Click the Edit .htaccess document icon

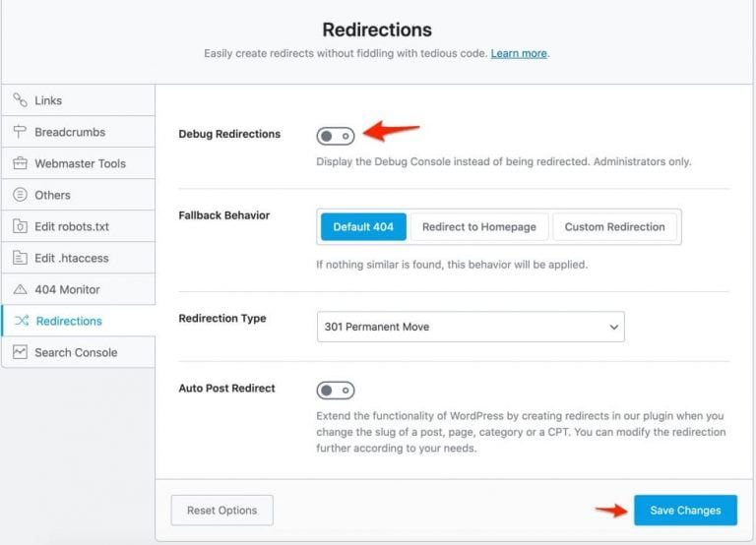(x=20, y=258)
